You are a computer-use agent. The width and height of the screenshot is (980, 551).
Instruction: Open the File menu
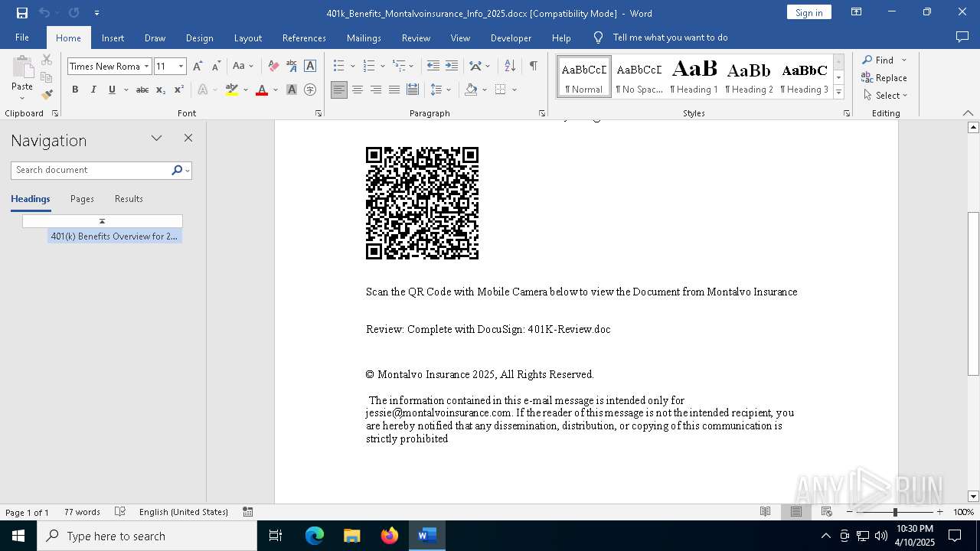[x=22, y=37]
